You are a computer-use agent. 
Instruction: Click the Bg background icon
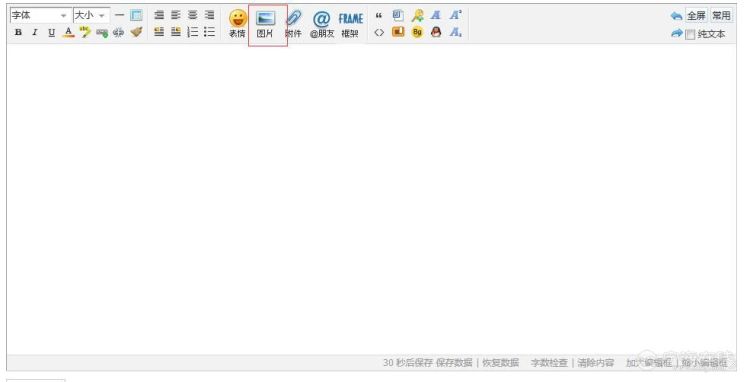tap(417, 33)
